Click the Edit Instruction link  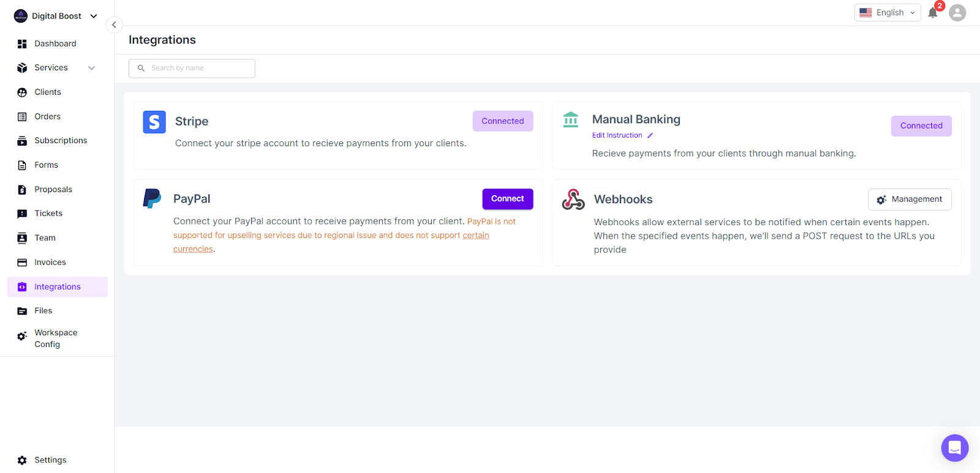617,136
